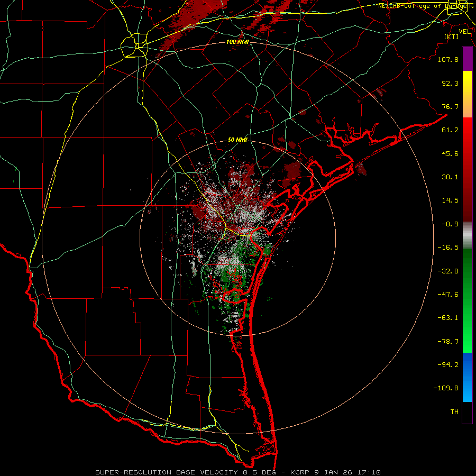Image resolution: width=476 pixels, height=476 pixels.
Task: Click the 61.2 velocity scale value
Action: pos(450,130)
